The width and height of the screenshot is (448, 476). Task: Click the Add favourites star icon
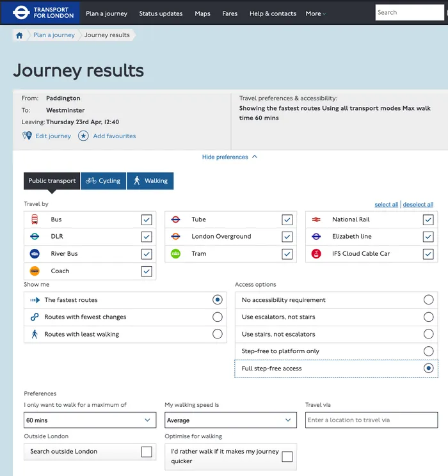[83, 136]
